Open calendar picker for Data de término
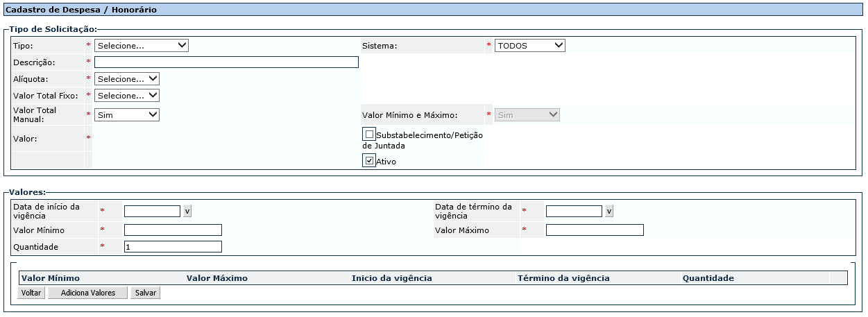The width and height of the screenshot is (868, 317). [x=609, y=211]
